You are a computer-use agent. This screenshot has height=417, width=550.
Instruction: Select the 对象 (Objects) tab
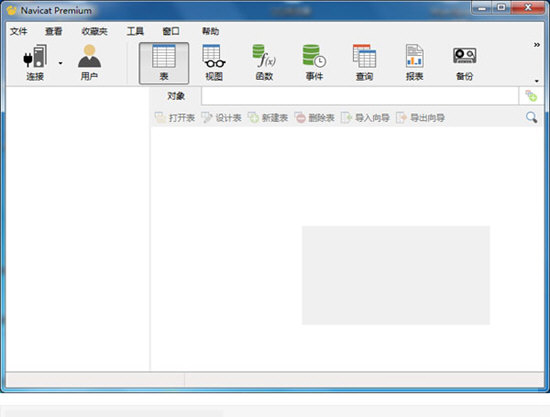point(176,96)
